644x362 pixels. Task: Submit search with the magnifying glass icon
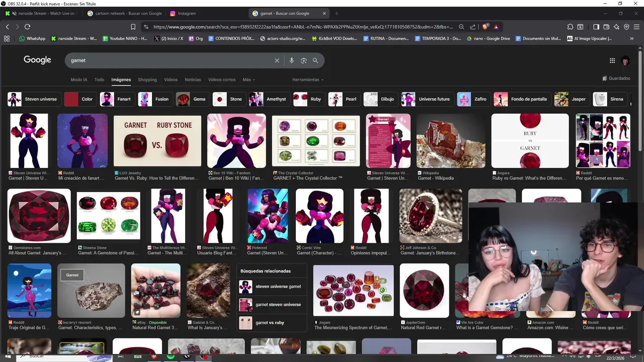(315, 60)
